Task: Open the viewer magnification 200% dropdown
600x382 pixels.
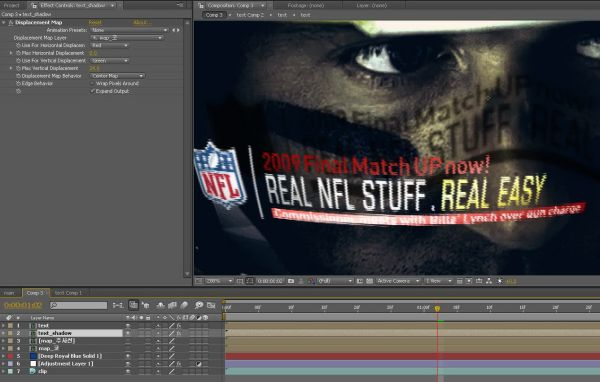Action: click(x=219, y=281)
